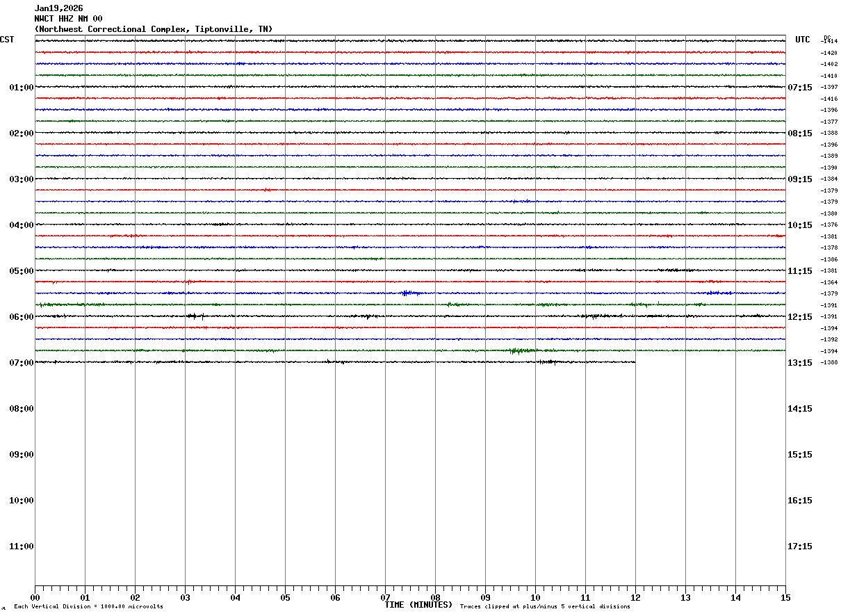Click minute axis label '05' on bottom axis
This screenshot has height=616, width=841.
pos(285,598)
